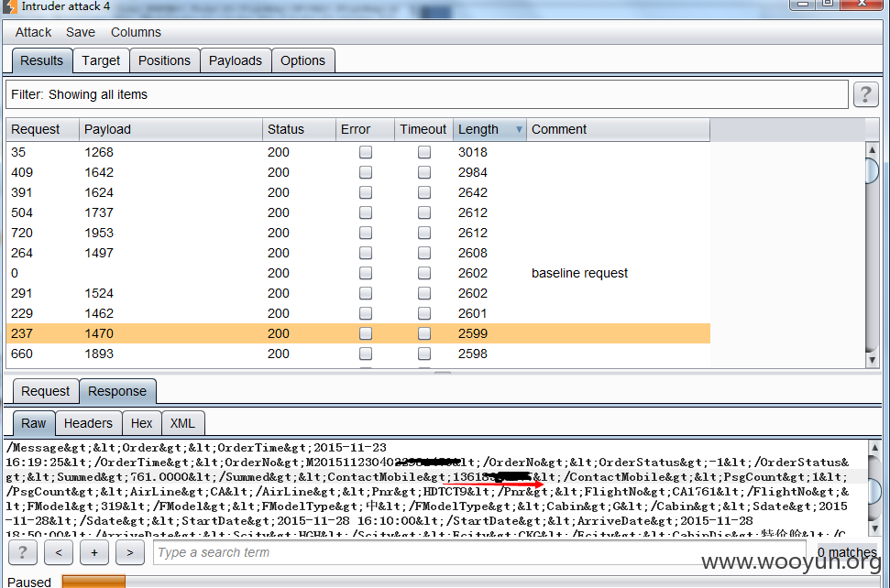Toggle Error checkbox for baseline request row

(366, 273)
